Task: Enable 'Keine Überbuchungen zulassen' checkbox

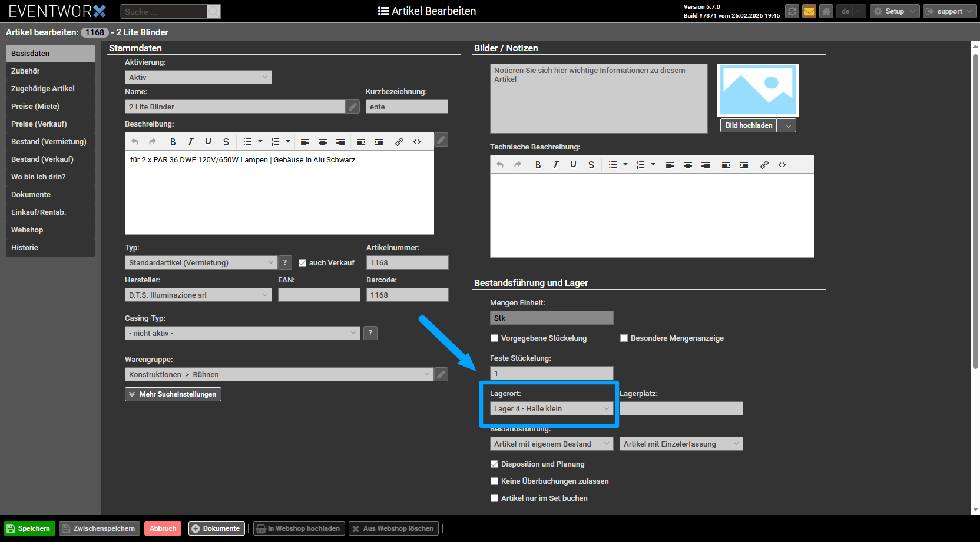Action: pyautogui.click(x=495, y=481)
